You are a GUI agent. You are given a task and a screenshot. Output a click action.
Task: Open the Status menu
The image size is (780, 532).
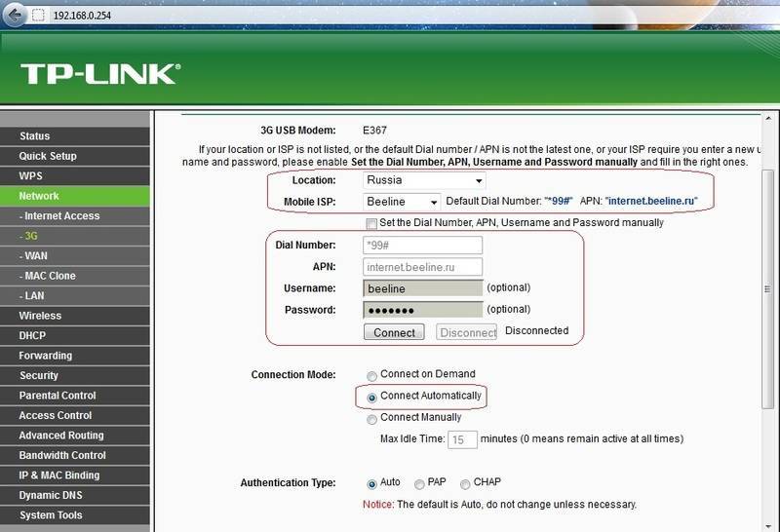(x=75, y=136)
